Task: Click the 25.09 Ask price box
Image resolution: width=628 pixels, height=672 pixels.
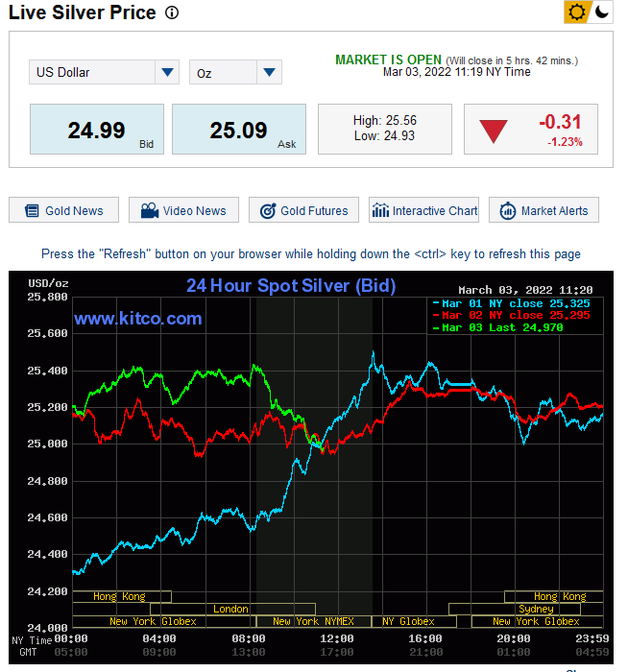Action: [x=239, y=129]
